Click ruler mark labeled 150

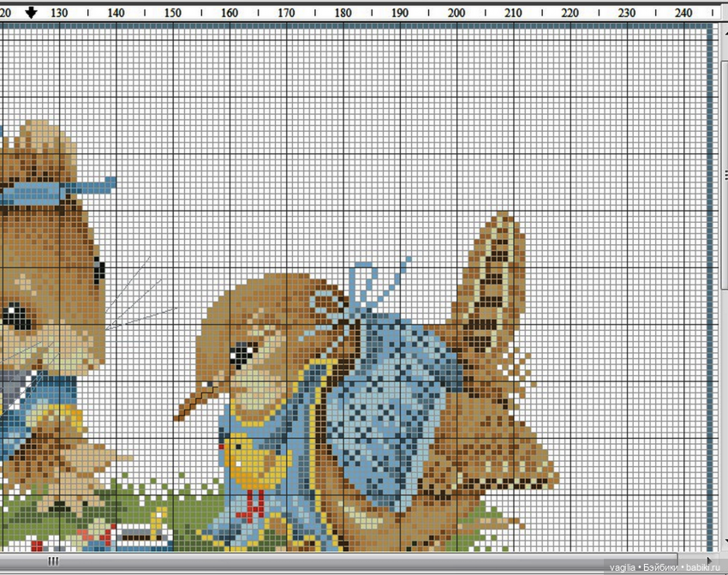click(x=173, y=13)
